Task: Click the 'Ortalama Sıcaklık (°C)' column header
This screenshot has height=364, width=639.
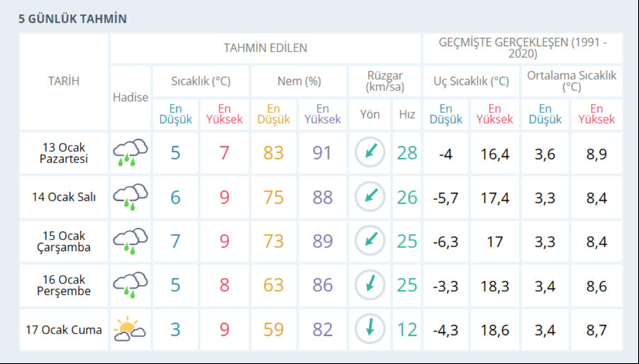Action: 572,81
